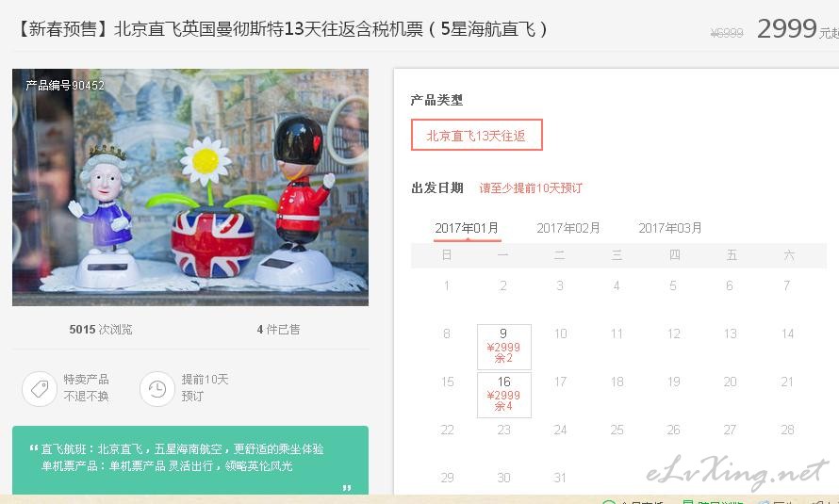This screenshot has height=504, width=839.
Task: Open the product photo of British figurines
Action: tap(190, 187)
